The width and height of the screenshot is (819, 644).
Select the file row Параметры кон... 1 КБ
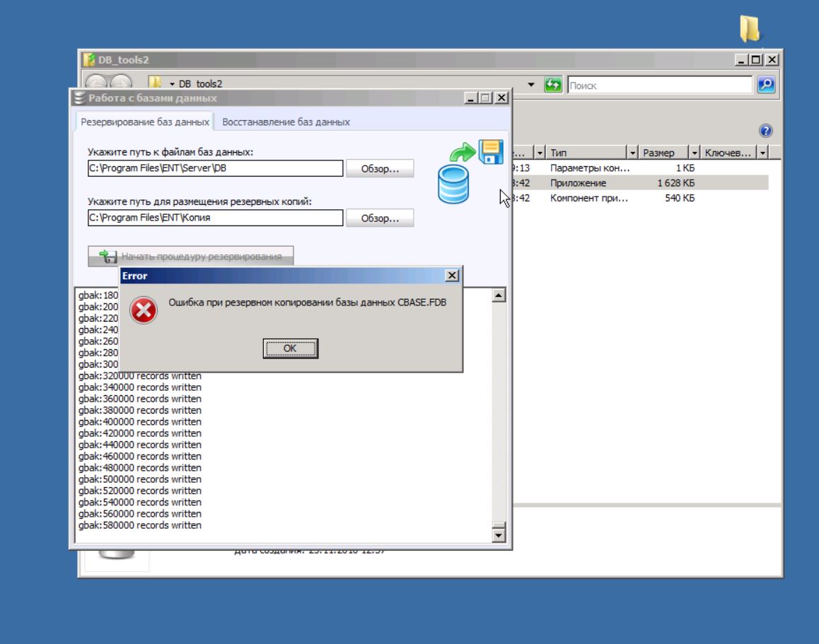pos(639,168)
